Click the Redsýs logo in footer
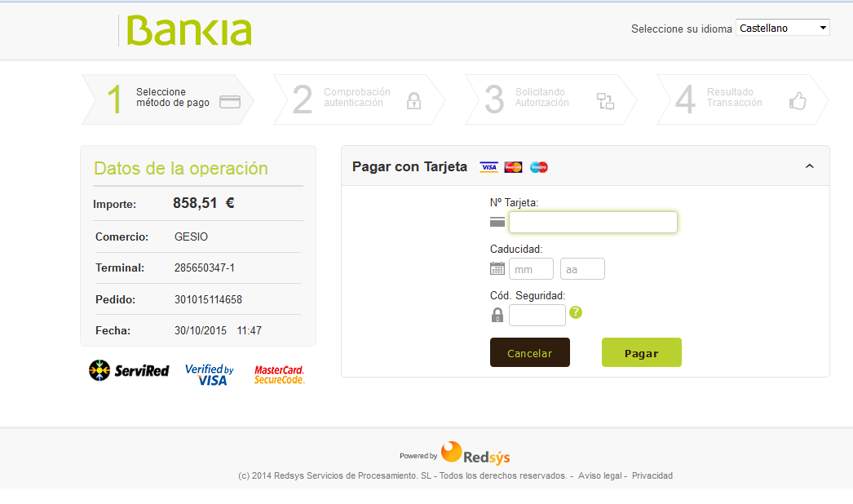 coord(475,453)
